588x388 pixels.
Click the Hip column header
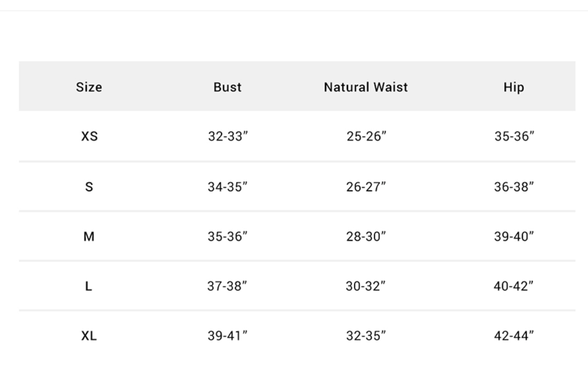point(513,87)
